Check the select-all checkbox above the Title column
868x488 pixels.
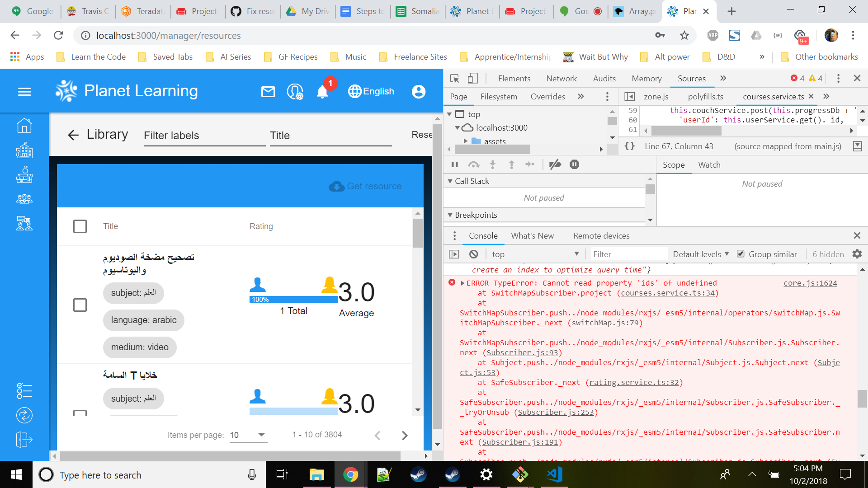[x=80, y=226]
